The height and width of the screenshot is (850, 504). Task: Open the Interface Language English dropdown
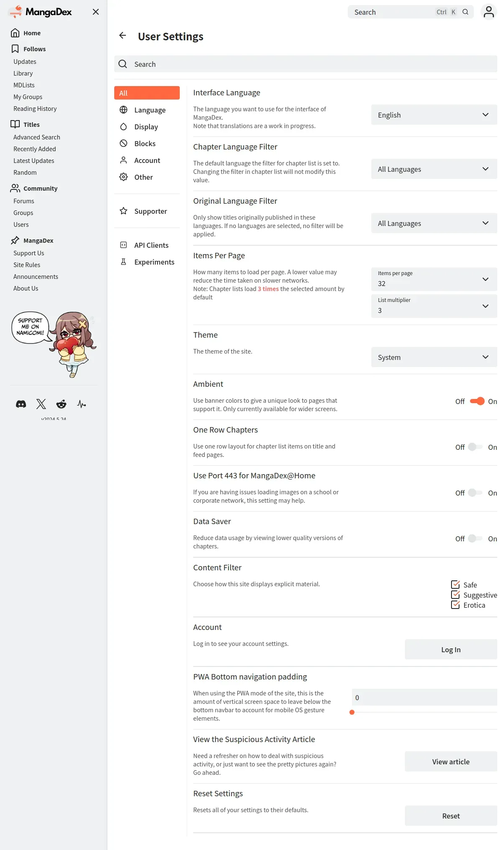(x=434, y=115)
